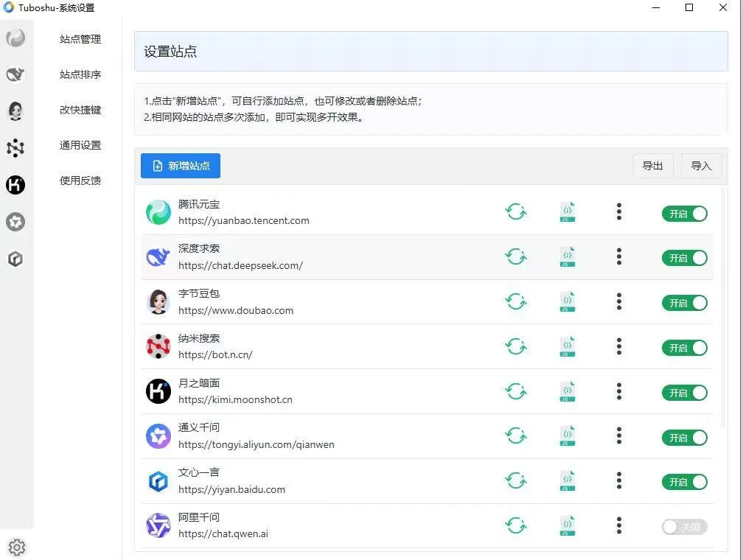Open the settings gear at bottom left
Image resolution: width=743 pixels, height=560 pixels.
[16, 547]
